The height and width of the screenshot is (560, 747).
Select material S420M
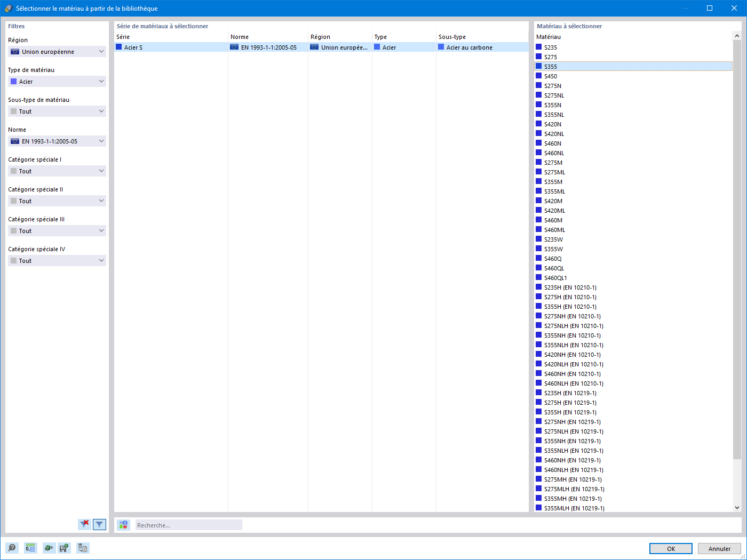[633, 201]
